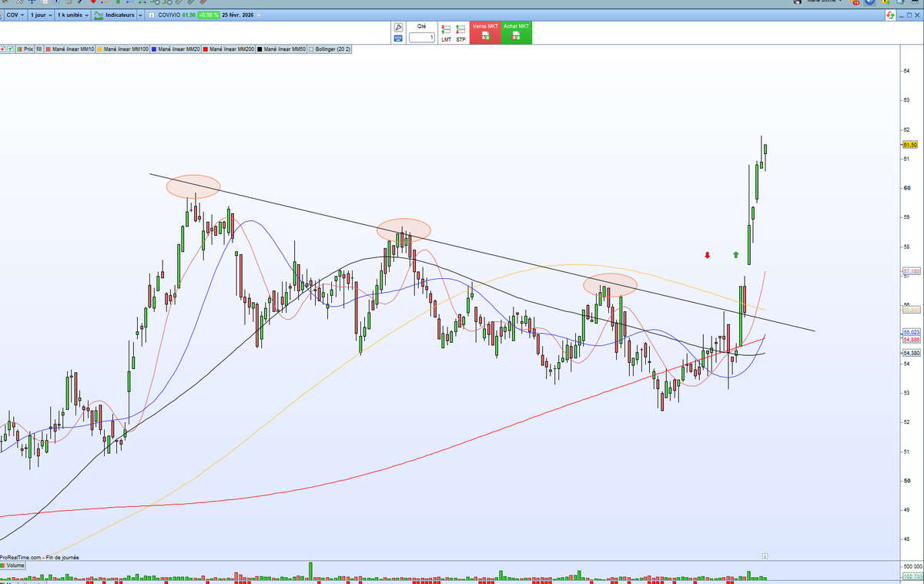Toggle the Bollinger (20 2) indicator
The image size is (924, 584).
328,49
